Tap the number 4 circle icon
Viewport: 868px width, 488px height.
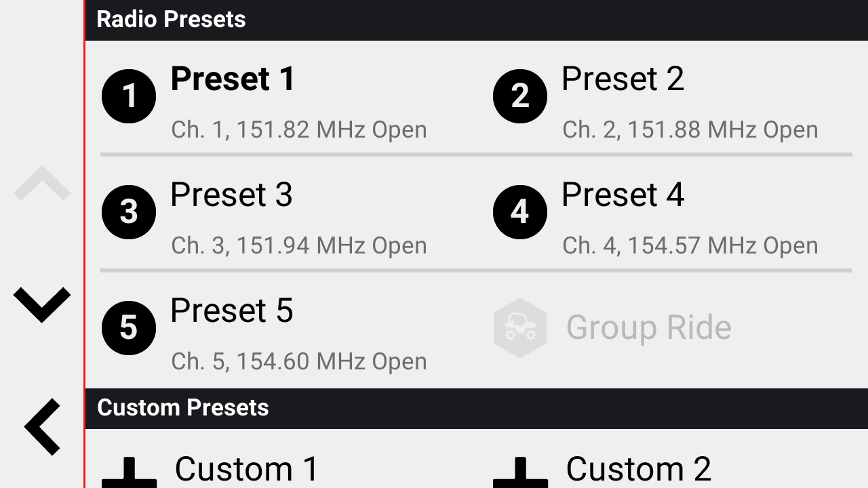point(520,212)
